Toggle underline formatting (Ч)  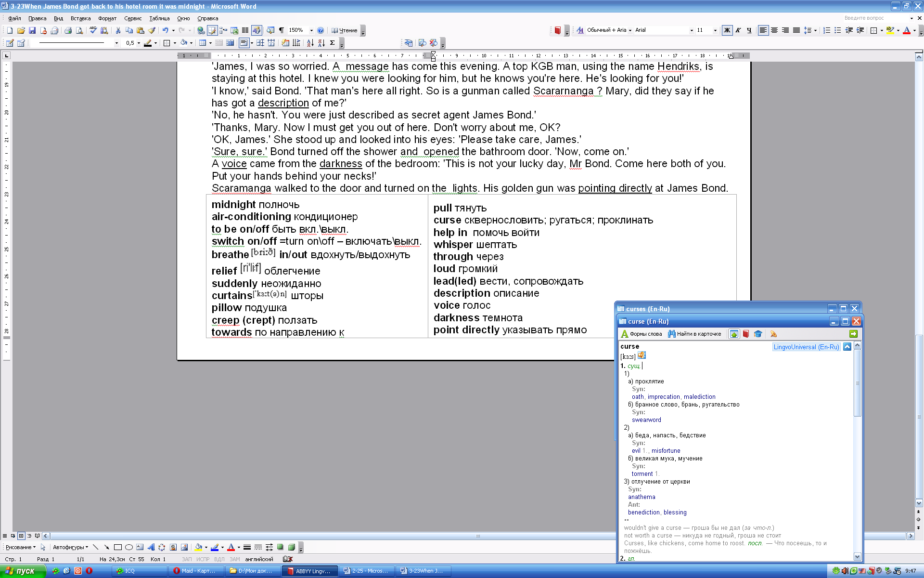pyautogui.click(x=749, y=30)
